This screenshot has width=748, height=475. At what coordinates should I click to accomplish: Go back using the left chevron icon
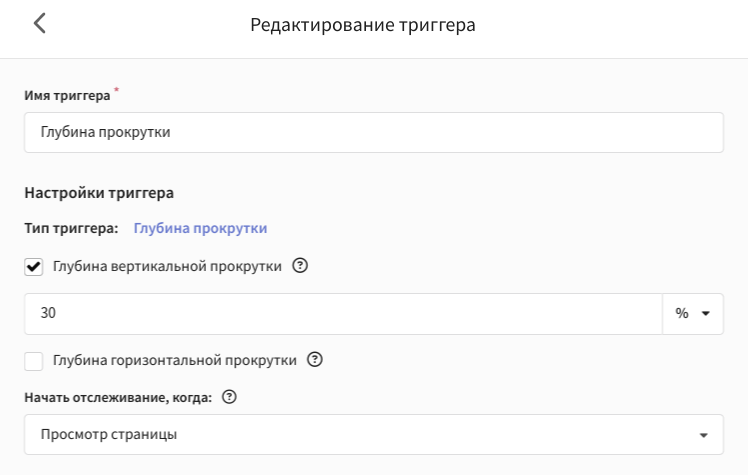40,23
